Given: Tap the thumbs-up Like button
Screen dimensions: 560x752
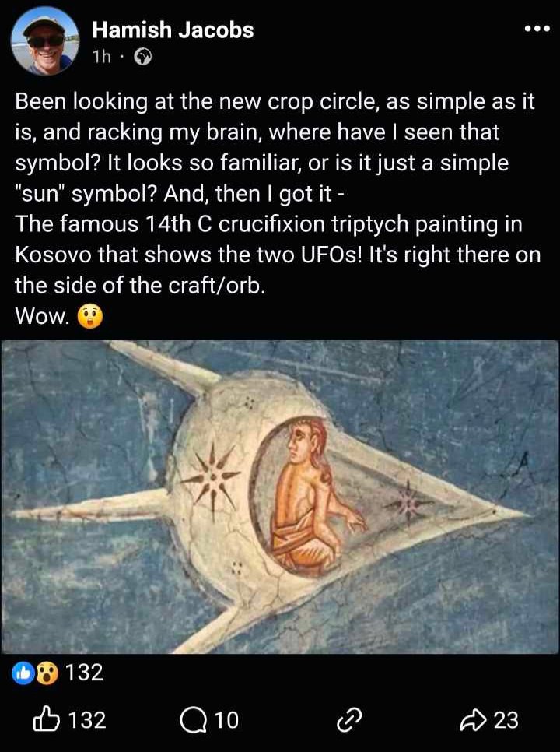Looking at the screenshot, I should 47,719.
